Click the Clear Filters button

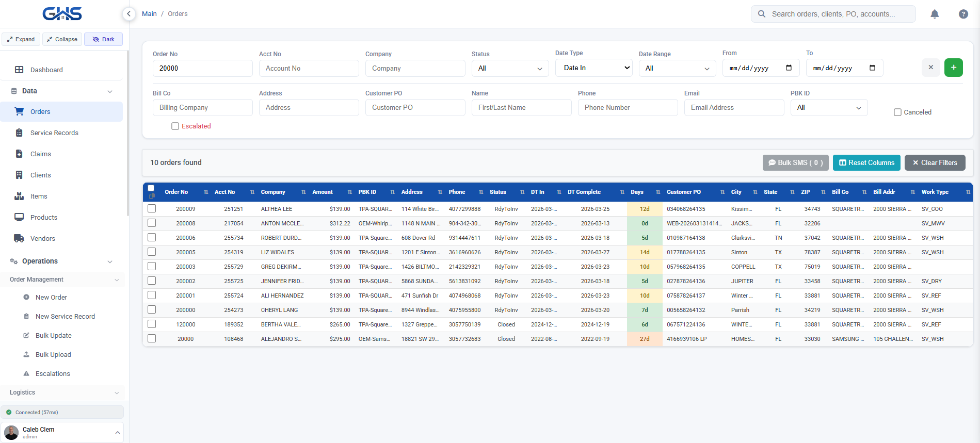tap(935, 162)
